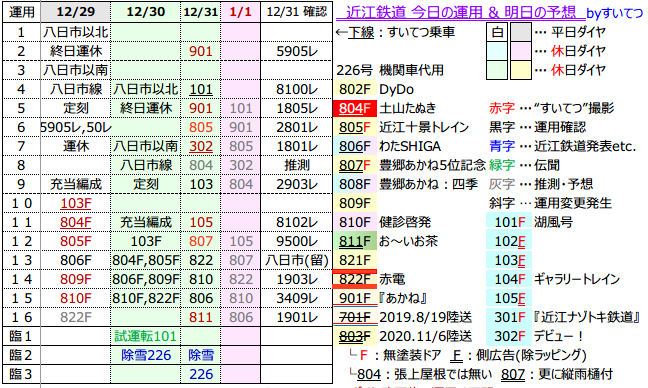Select the gray 822F in row 16
Screen dimensions: 648x388
coord(76,317)
